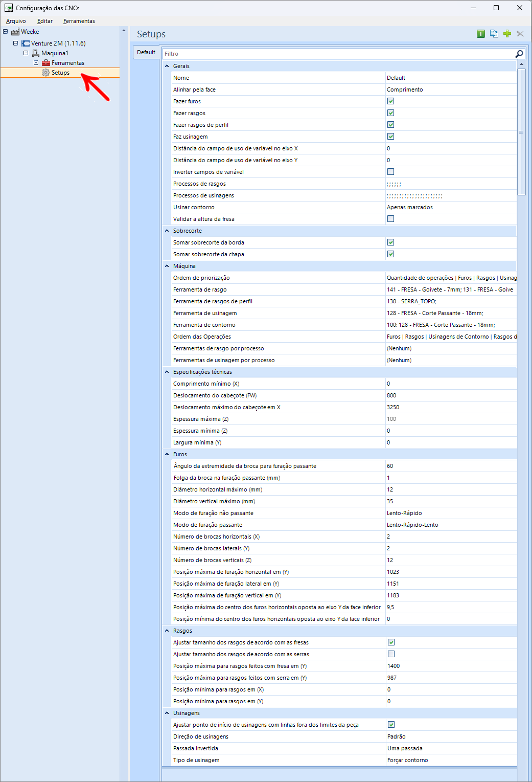Viewport: 532px width, 782px height.
Task: Click the magnifier search icon in Filtro
Action: pos(519,54)
